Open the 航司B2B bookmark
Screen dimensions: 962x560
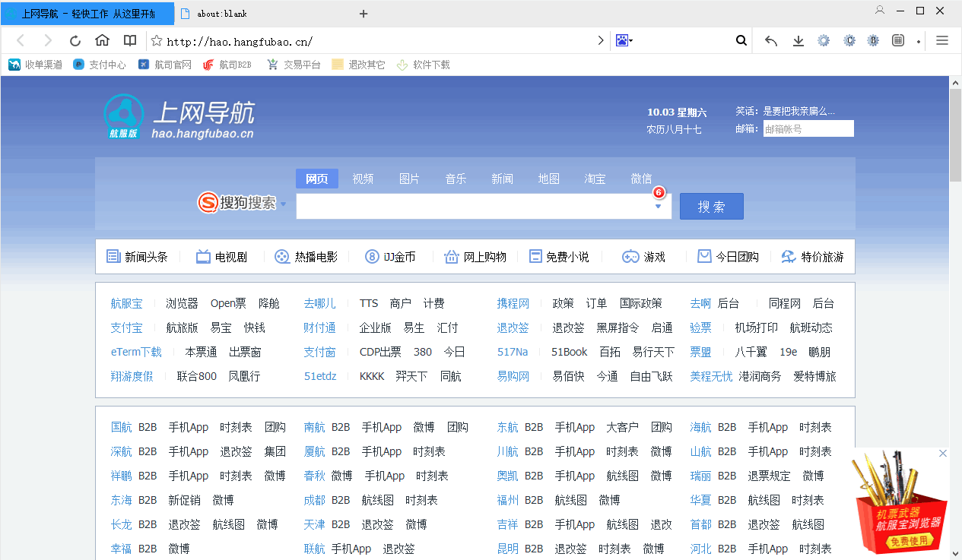(x=227, y=65)
